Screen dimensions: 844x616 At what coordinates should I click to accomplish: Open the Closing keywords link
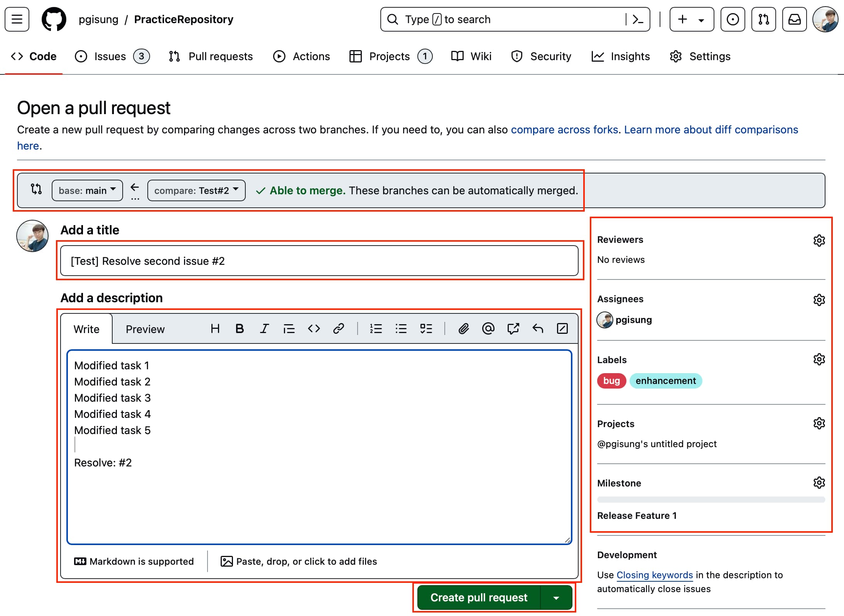655,575
